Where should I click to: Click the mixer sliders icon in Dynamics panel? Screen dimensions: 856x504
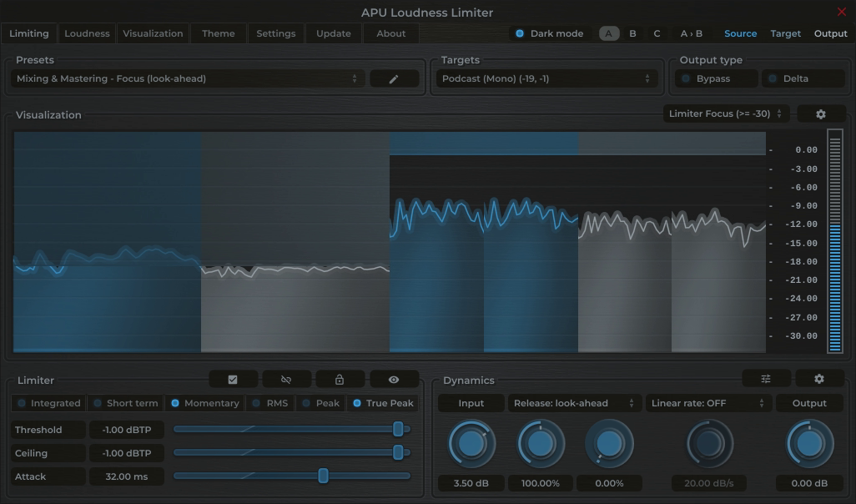point(765,378)
